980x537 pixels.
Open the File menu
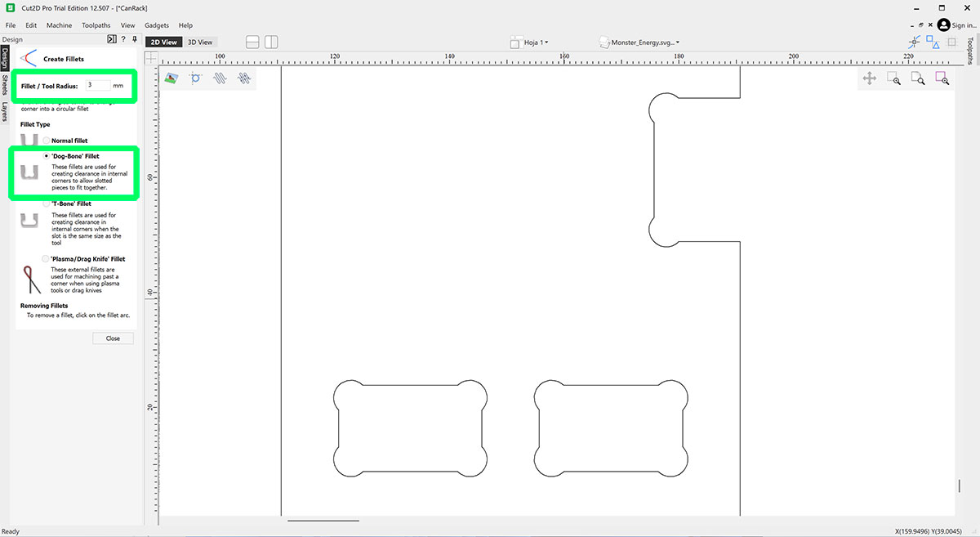point(11,25)
